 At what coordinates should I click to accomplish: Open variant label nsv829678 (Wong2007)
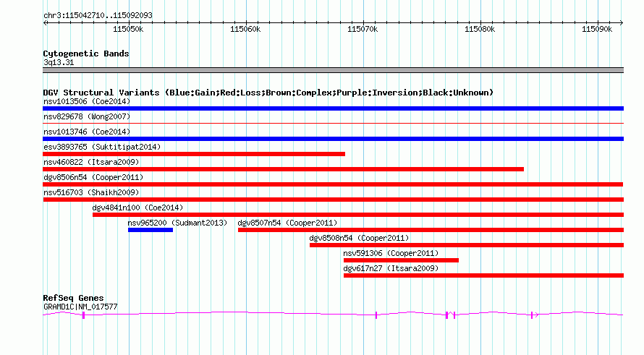click(x=87, y=116)
